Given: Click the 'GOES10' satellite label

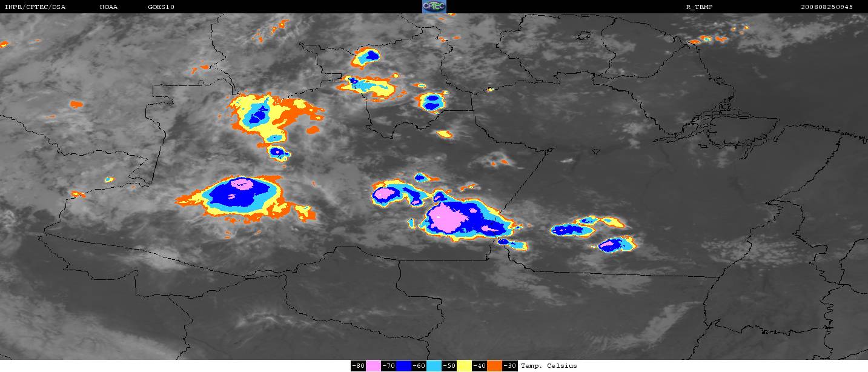Looking at the screenshot, I should point(161,7).
